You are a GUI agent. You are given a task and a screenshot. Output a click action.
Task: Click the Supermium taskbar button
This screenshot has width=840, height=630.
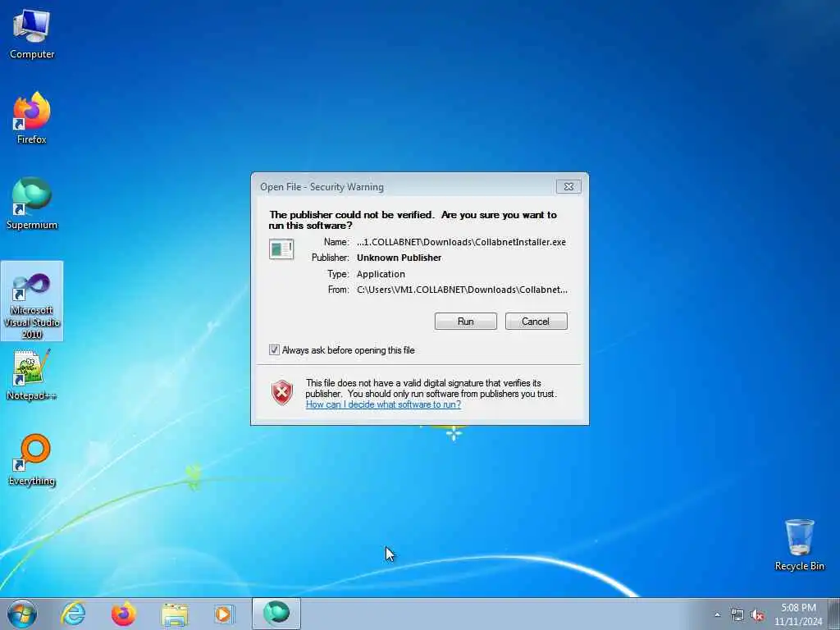coord(276,614)
